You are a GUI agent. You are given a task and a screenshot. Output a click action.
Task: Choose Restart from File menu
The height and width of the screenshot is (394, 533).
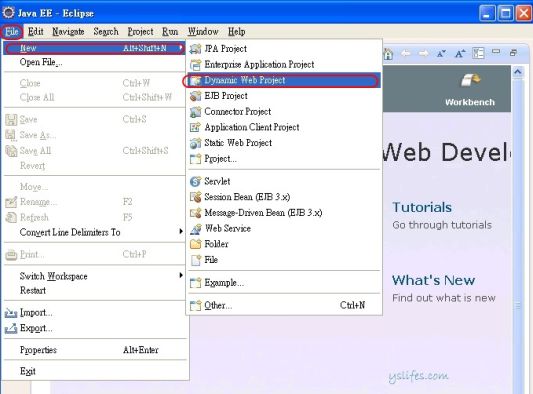94,291
